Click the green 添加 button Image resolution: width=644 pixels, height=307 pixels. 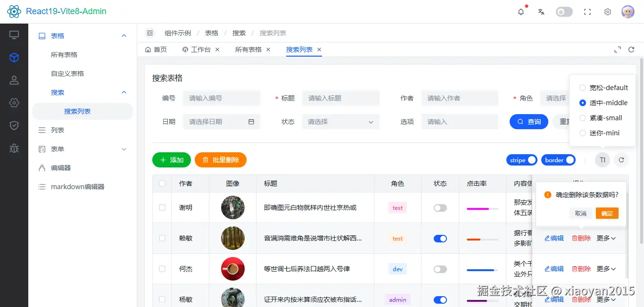(x=172, y=160)
